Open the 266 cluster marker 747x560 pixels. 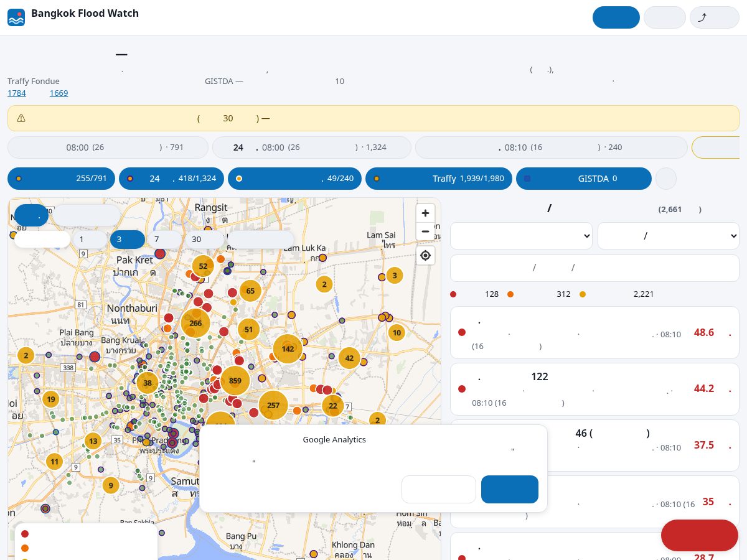(x=195, y=324)
